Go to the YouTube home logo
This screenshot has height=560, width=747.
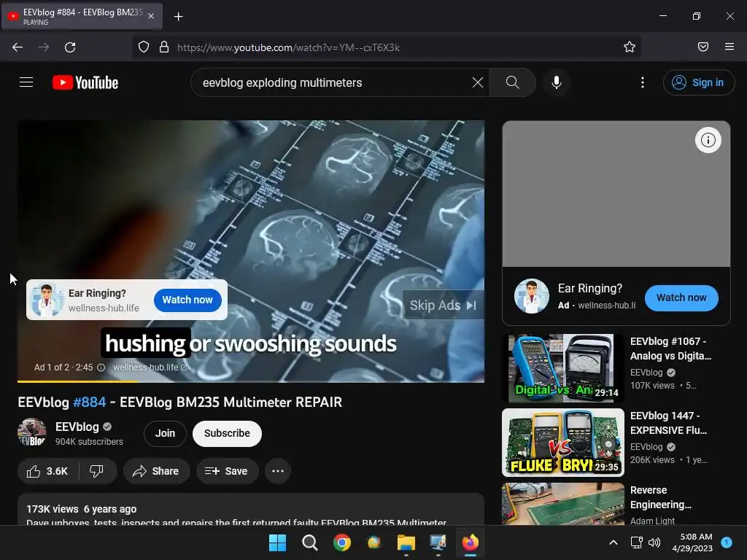(85, 82)
